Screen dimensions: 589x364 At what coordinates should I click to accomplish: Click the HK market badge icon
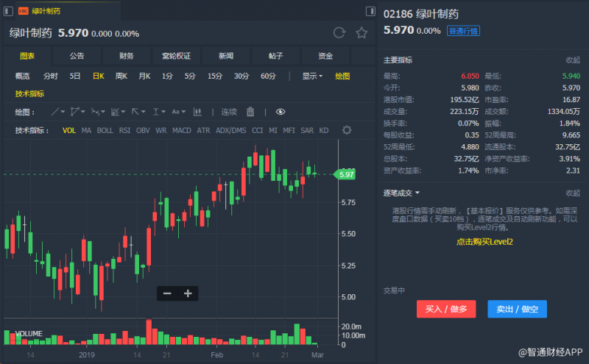[x=24, y=11]
